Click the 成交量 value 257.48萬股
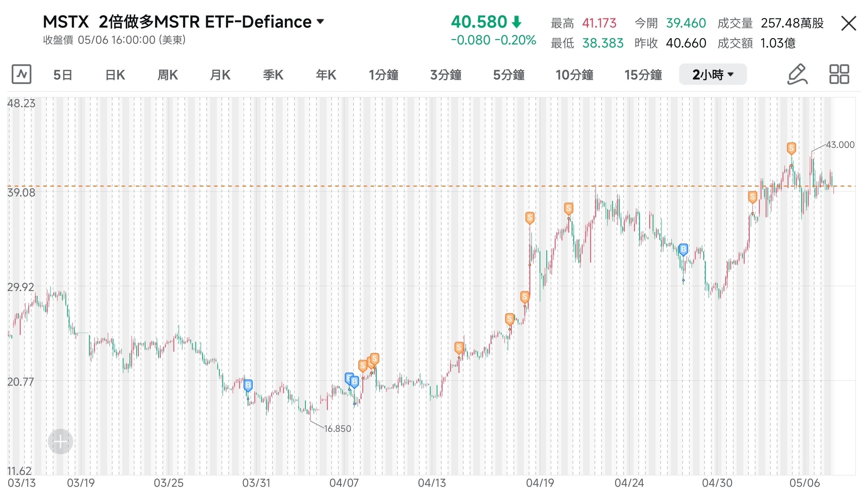 792,23
